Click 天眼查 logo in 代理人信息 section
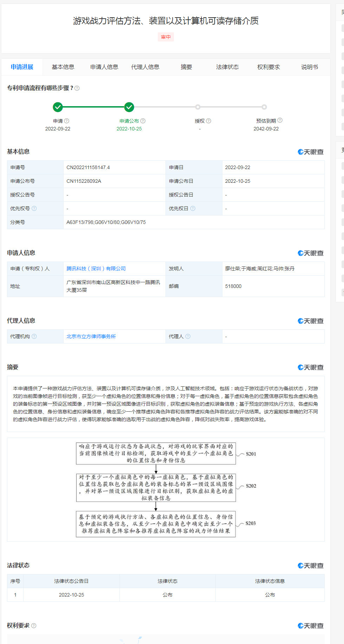The width and height of the screenshot is (344, 644). 311,321
